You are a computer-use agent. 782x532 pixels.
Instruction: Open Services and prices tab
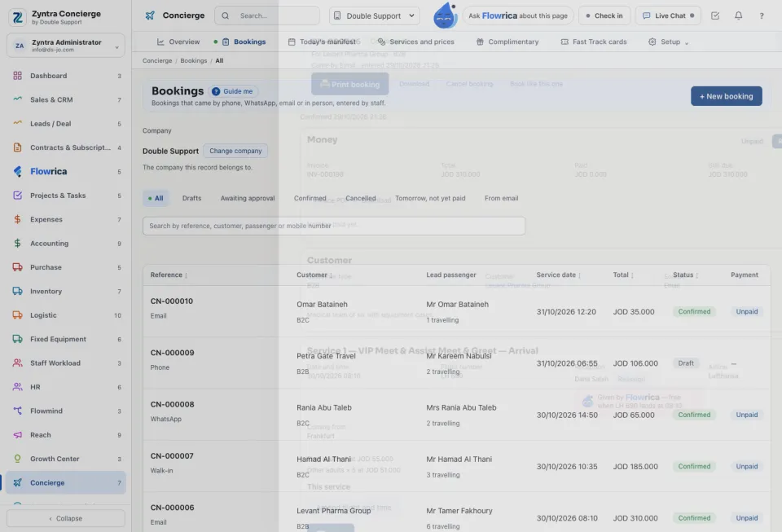pos(416,42)
